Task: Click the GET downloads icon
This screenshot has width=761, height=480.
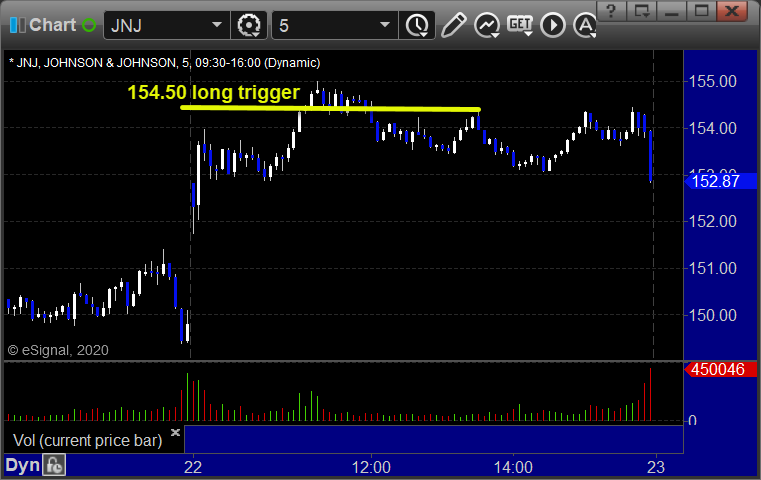Action: [520, 25]
